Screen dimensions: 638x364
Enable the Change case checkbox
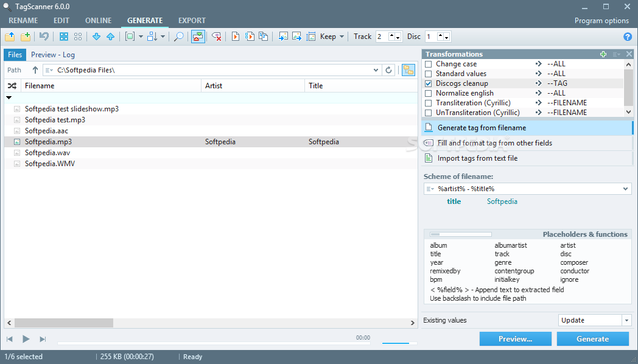tap(428, 65)
